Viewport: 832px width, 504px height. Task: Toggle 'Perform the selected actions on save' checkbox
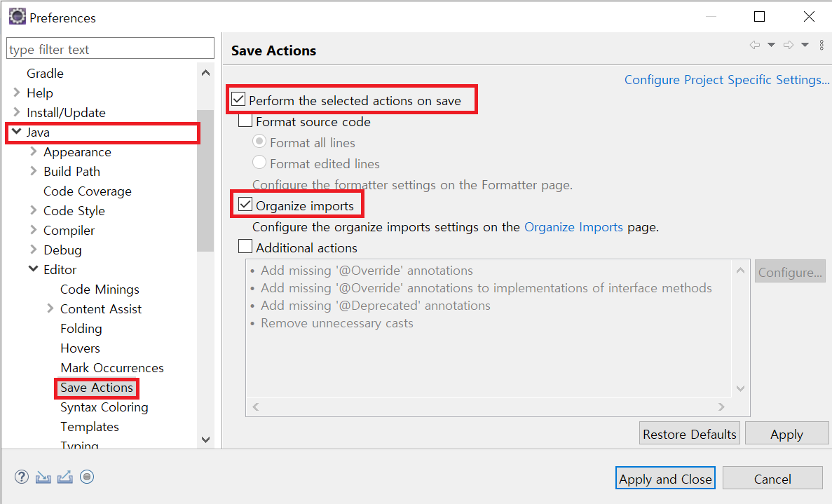coord(238,100)
